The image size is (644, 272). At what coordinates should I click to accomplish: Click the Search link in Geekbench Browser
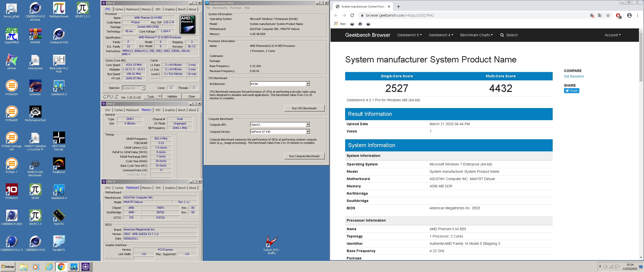click(x=509, y=35)
